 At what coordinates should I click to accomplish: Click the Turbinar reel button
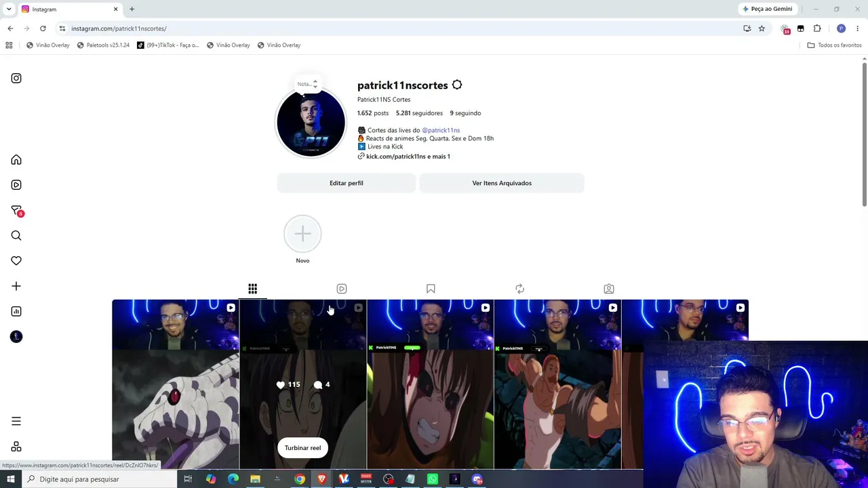coord(302,448)
